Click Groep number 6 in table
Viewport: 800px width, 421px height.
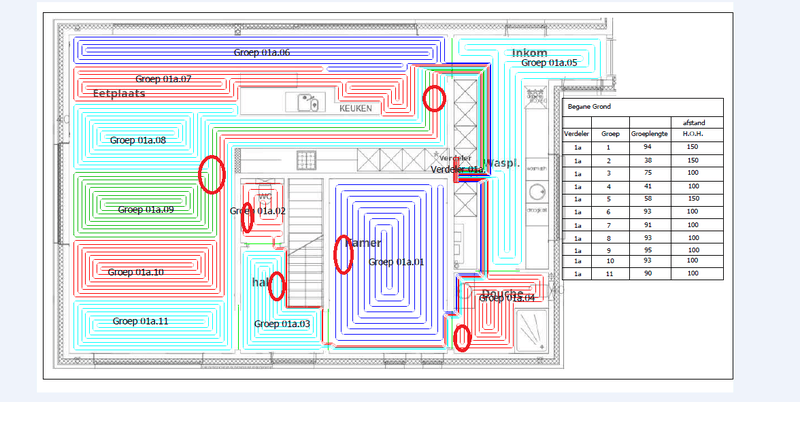click(x=608, y=212)
